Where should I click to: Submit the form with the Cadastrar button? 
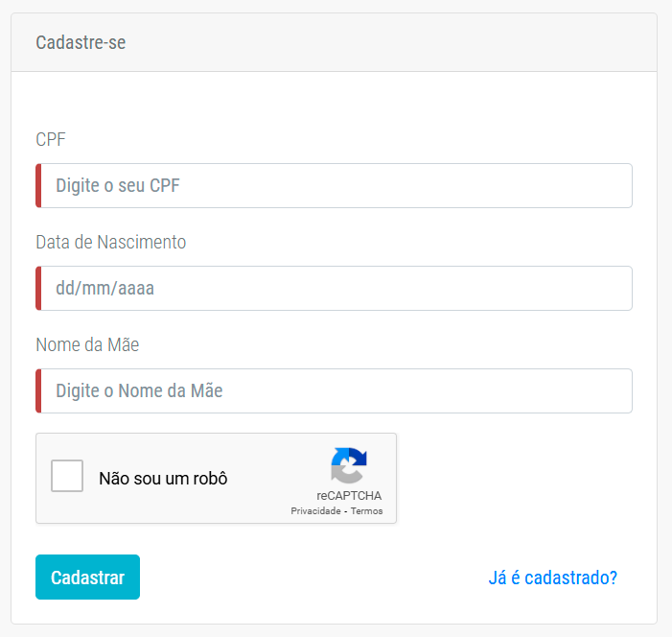(x=87, y=577)
